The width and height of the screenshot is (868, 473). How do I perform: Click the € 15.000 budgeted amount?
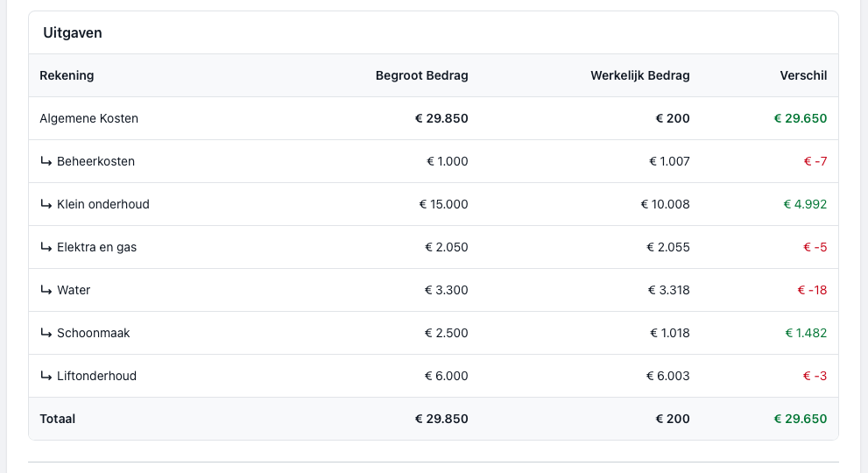click(x=443, y=204)
